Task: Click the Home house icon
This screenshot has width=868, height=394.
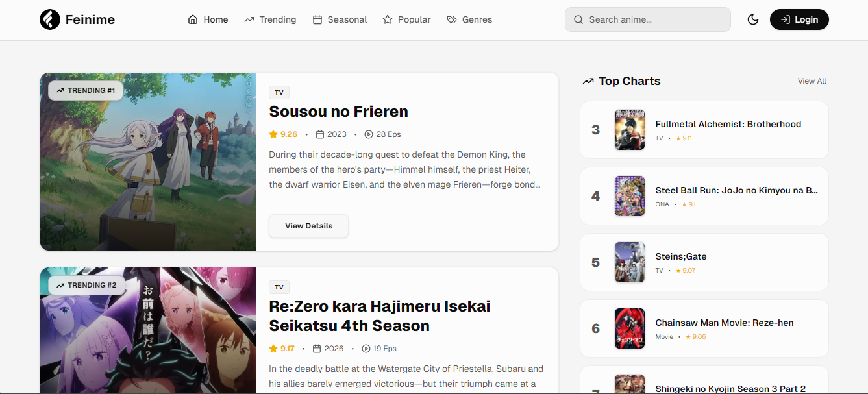Action: (193, 19)
